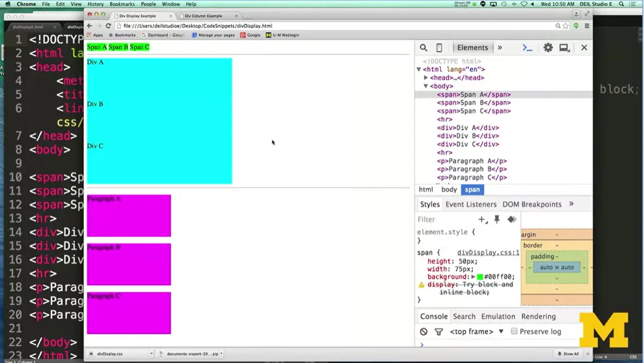Add a new style rule with the plus icon

click(x=482, y=220)
